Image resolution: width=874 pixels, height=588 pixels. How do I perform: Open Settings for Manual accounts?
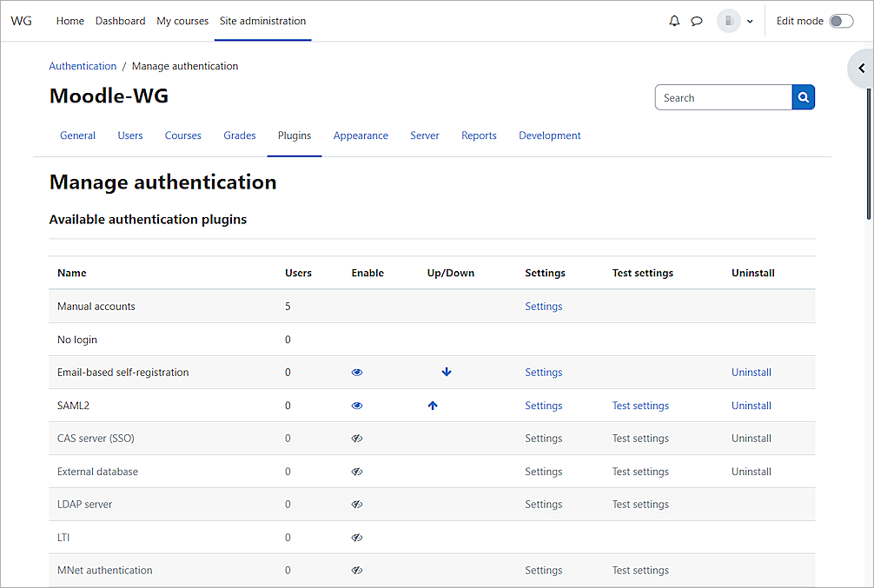[543, 306]
